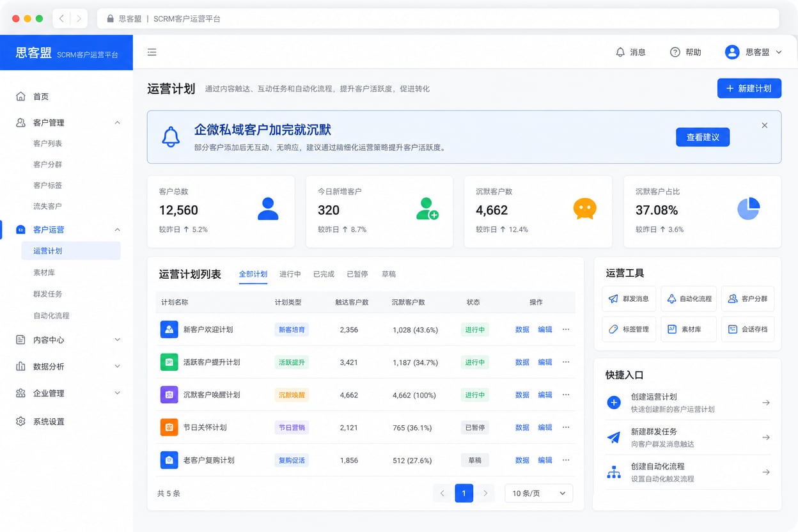
Task: Expand the 内容中心 sidebar group
Action: point(117,340)
